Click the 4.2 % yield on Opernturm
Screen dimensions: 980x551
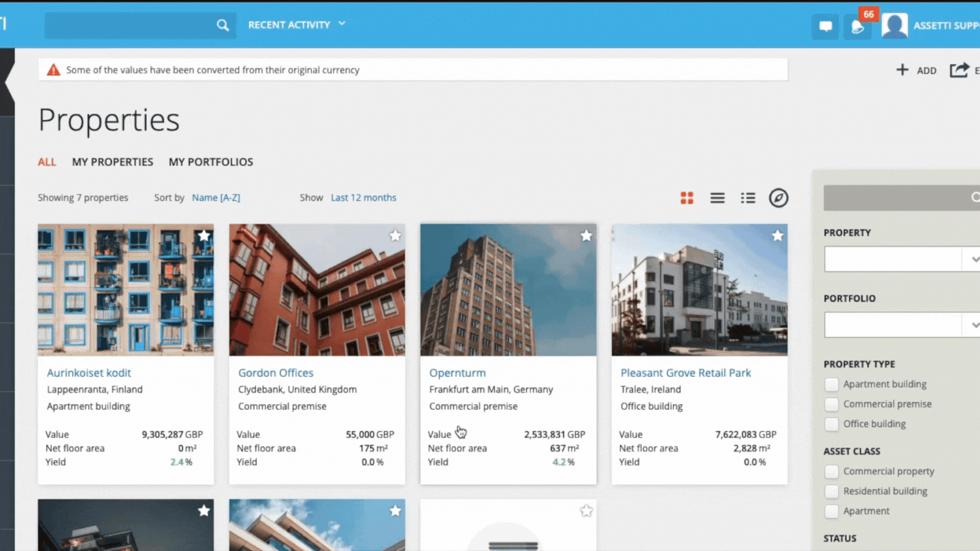(563, 462)
